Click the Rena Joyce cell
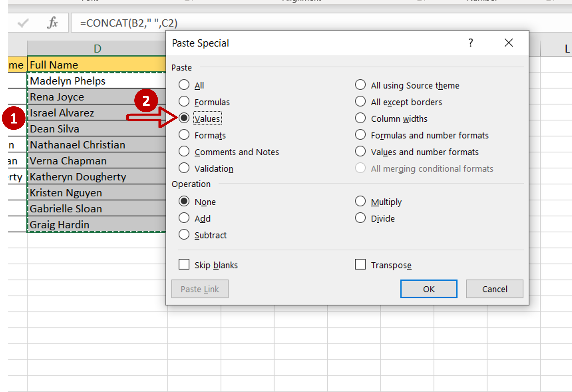This screenshot has height=392, width=572. tap(96, 96)
